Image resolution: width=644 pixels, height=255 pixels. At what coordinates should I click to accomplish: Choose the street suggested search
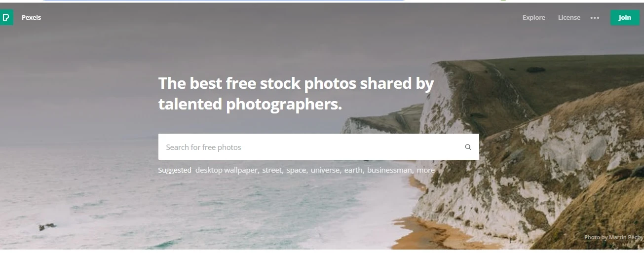(272, 170)
